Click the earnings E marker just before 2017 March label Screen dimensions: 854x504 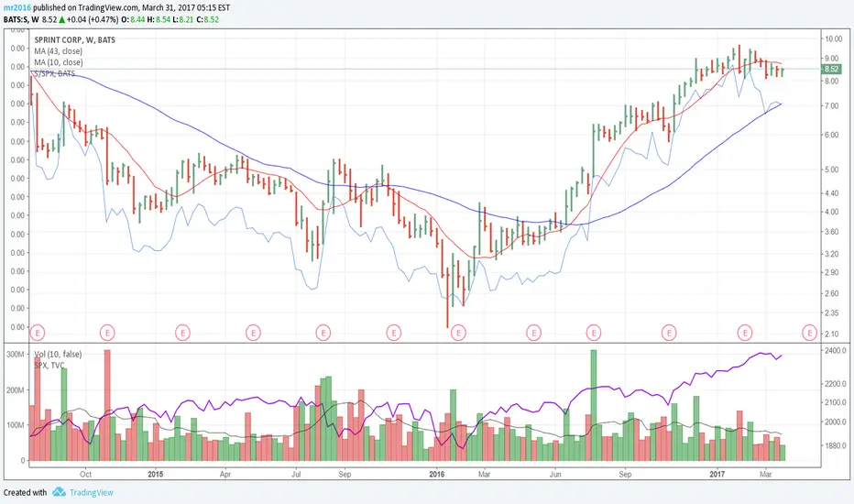745,332
